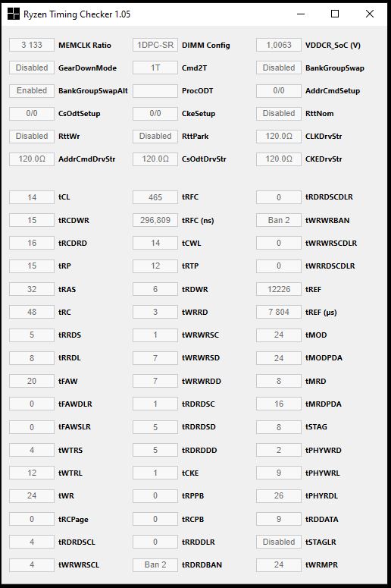Click the tRFC value 465 field
Image resolution: width=391 pixels, height=588 pixels.
(x=155, y=197)
